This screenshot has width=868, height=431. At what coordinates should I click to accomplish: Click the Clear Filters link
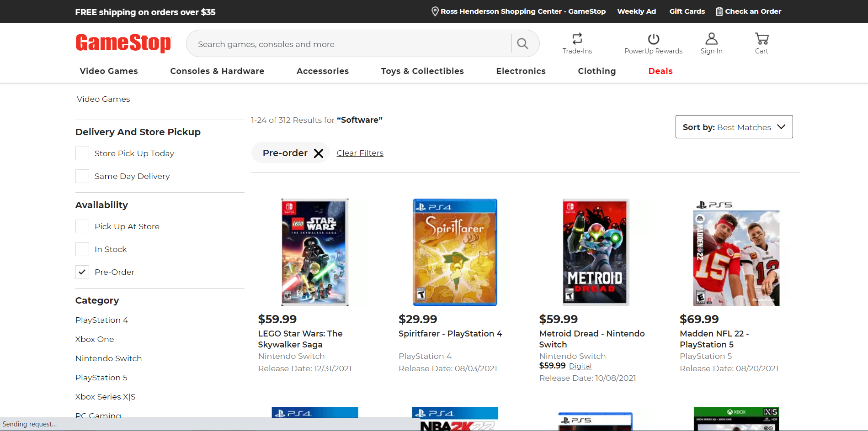(x=360, y=152)
